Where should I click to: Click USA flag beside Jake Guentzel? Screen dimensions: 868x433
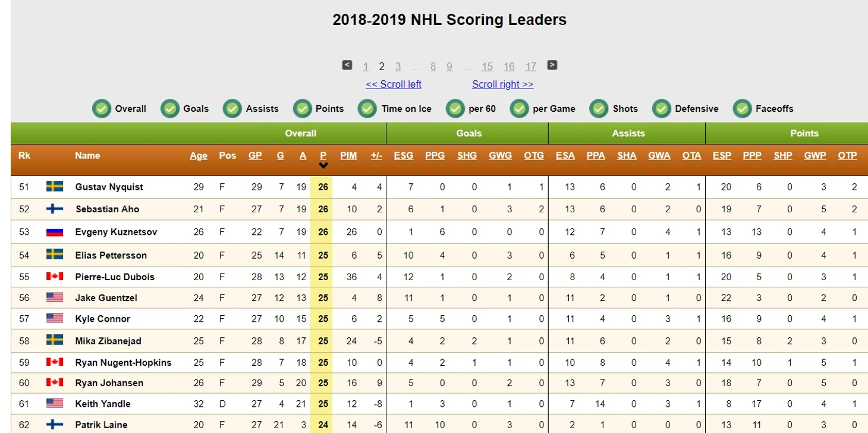pyautogui.click(x=55, y=297)
